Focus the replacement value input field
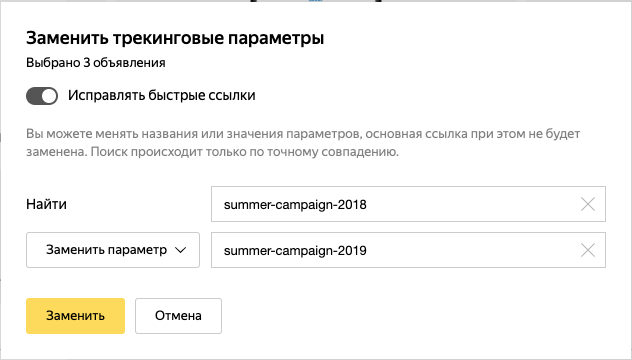This screenshot has width=632, height=360. 408,250
